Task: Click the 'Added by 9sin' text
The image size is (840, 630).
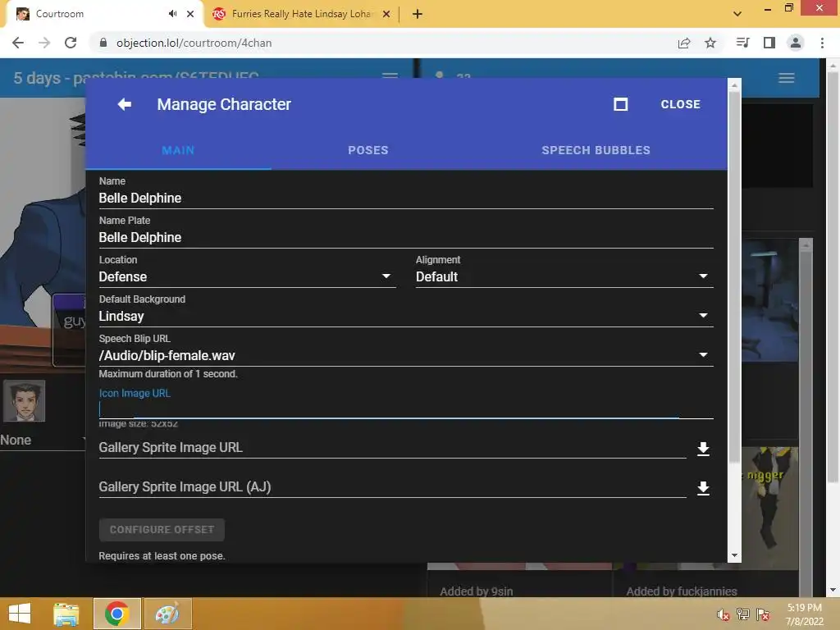Action: tap(477, 591)
